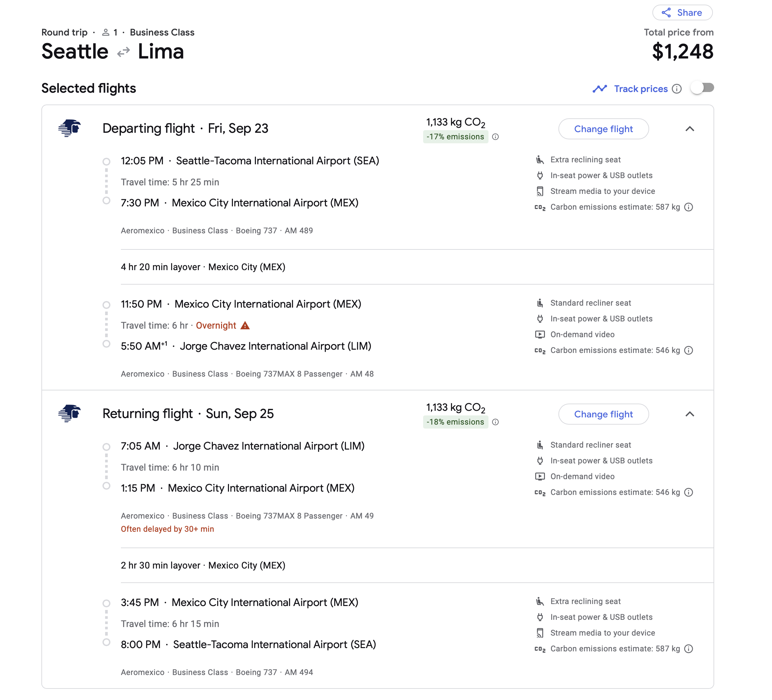Click the -18% emissions badge

click(x=455, y=422)
